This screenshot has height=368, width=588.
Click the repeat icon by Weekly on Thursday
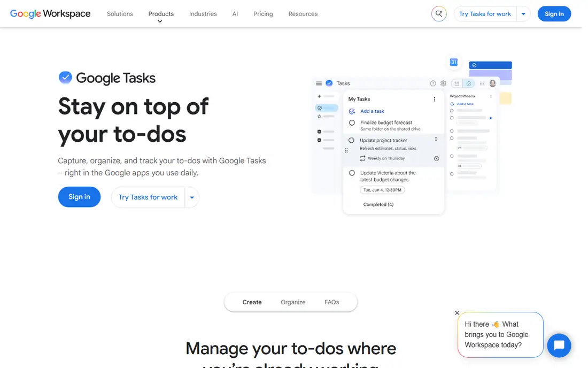362,158
